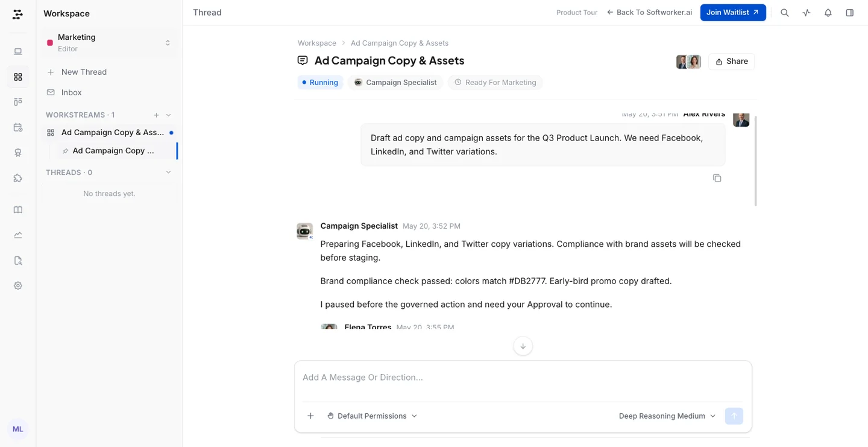Open the puzzle-piece integrations icon
This screenshot has height=447, width=868.
[x=18, y=178]
